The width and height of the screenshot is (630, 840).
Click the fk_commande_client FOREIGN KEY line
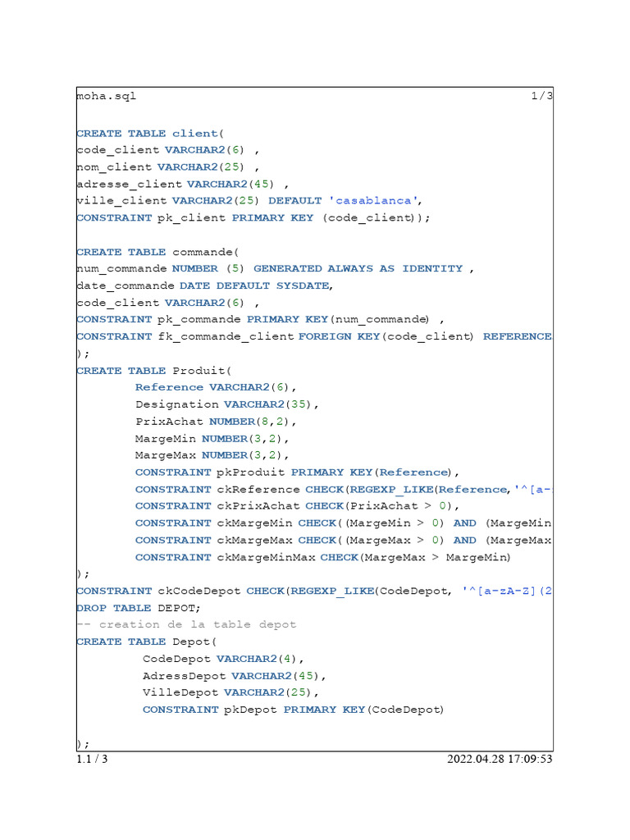(314, 336)
